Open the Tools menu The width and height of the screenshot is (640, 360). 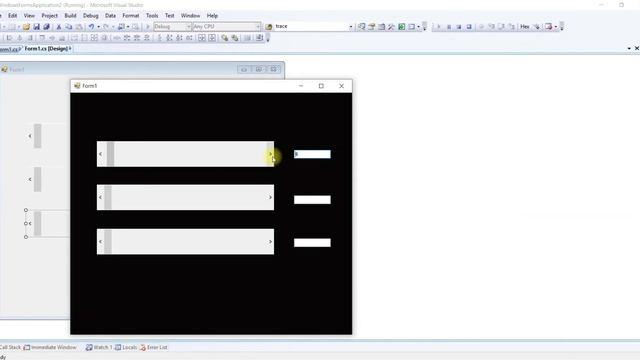152,16
